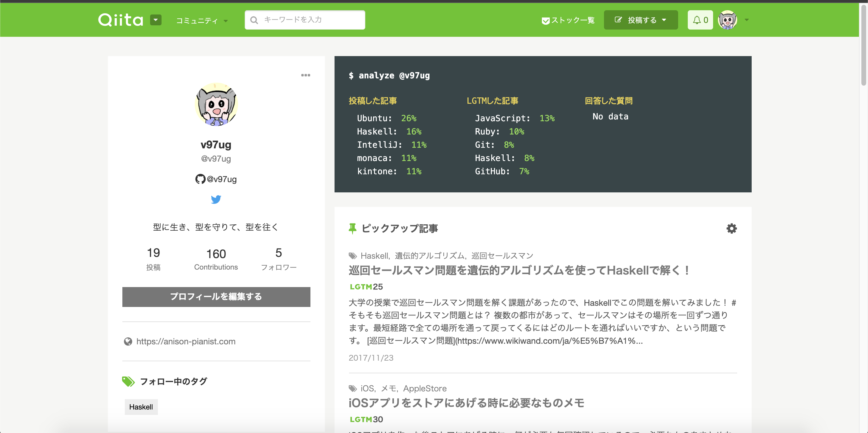
Task: Select the Haskell followed tag
Action: click(x=141, y=407)
